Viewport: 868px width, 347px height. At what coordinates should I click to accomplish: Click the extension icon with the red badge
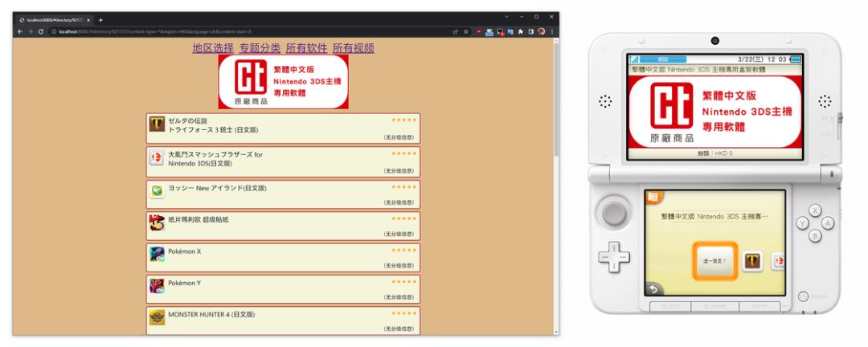(x=500, y=31)
